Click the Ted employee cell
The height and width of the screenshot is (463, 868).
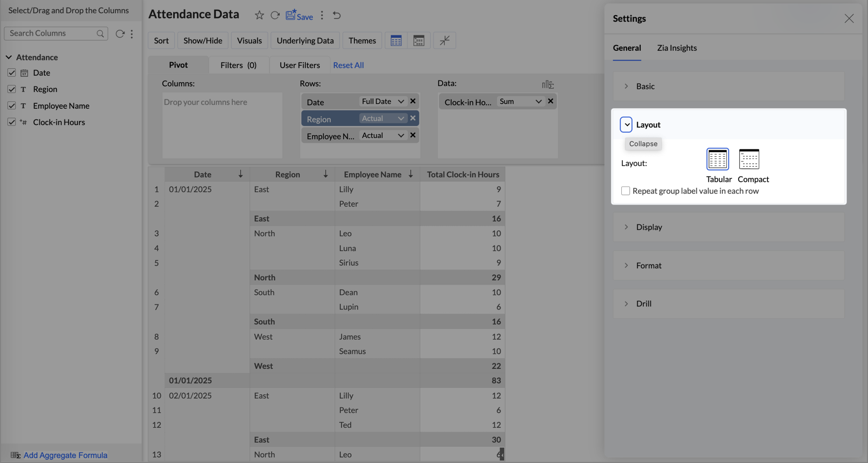pyautogui.click(x=377, y=425)
